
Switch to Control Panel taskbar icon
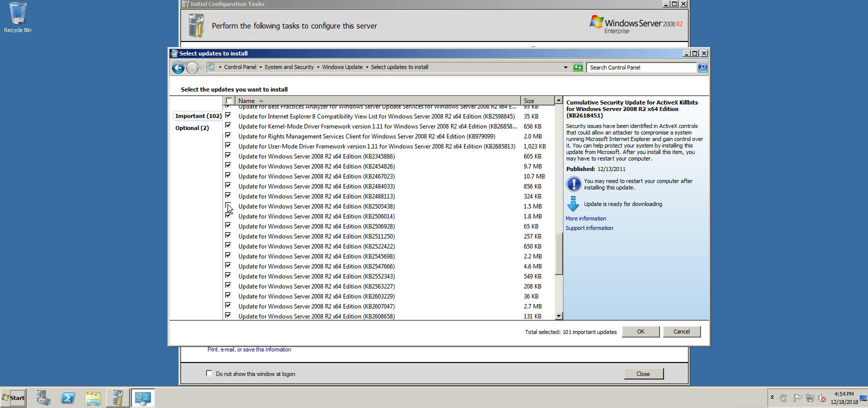click(x=143, y=398)
